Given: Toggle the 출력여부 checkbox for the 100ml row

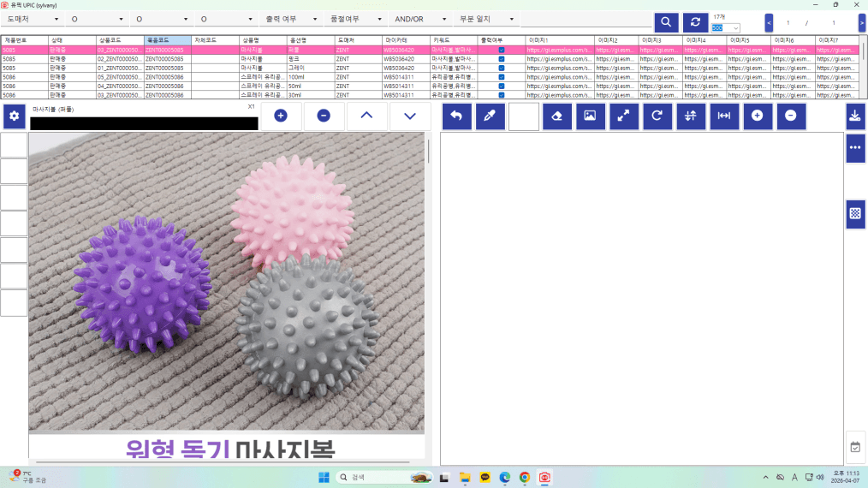Looking at the screenshot, I should (x=502, y=77).
